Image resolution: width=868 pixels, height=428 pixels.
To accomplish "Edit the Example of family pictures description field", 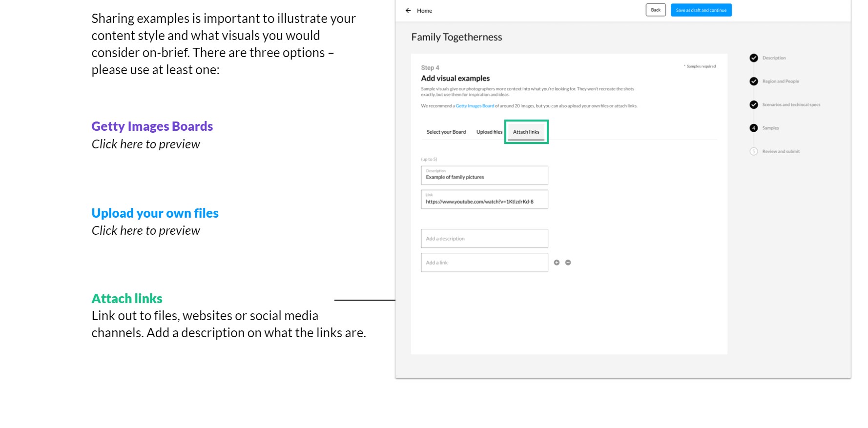I will pyautogui.click(x=484, y=176).
